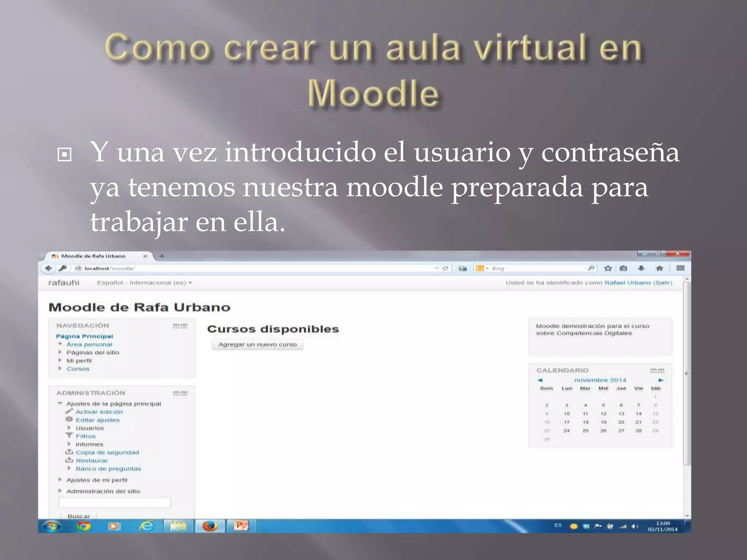The width and height of the screenshot is (747, 560).
Task: Switch to Firefox in the taskbar
Action: click(x=210, y=526)
